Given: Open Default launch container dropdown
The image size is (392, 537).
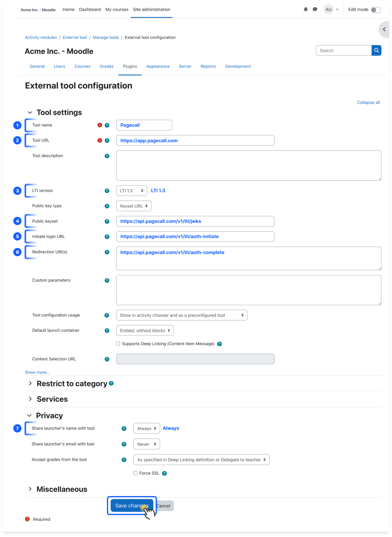Looking at the screenshot, I should 145,330.
